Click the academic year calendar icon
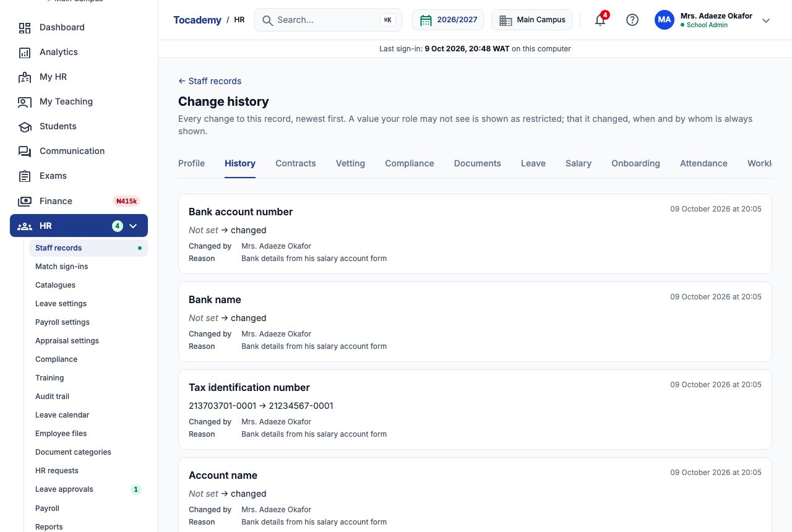Image resolution: width=792 pixels, height=532 pixels. [x=426, y=20]
